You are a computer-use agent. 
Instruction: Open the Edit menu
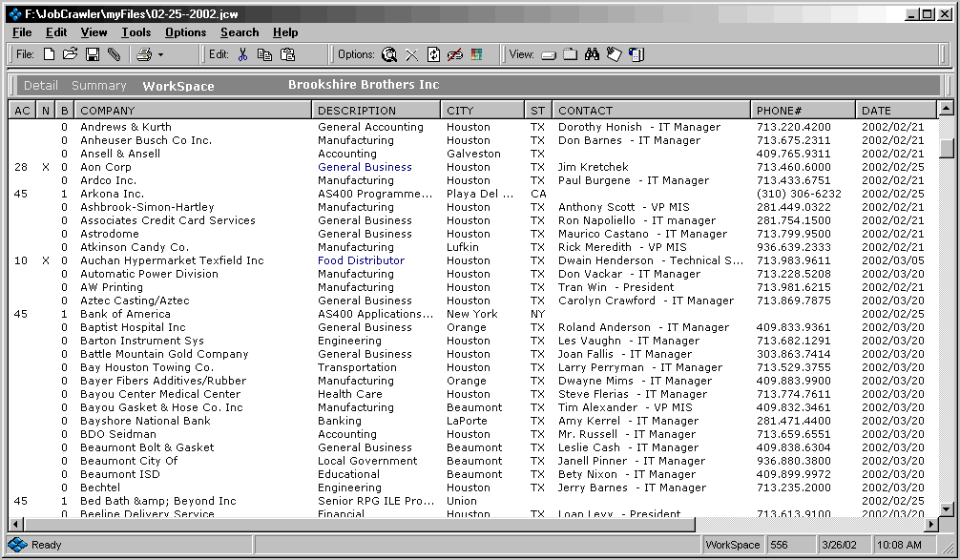56,32
